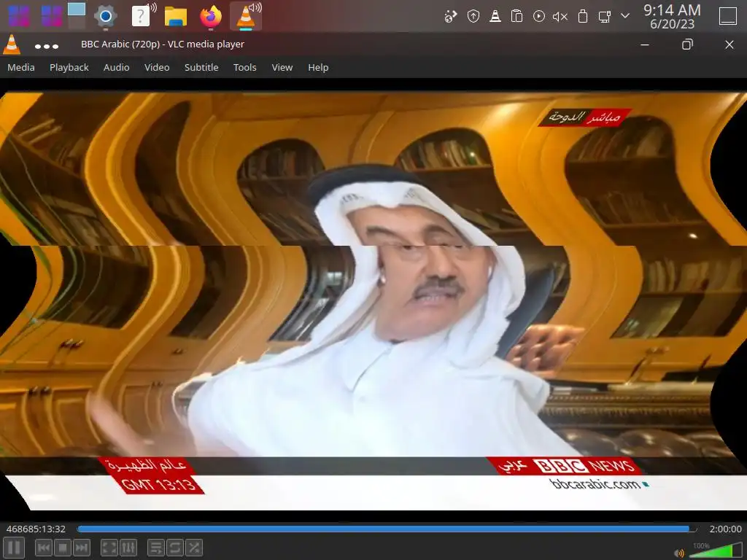Screen dimensions: 747x560
Task: Open the Help menu
Action: point(318,67)
